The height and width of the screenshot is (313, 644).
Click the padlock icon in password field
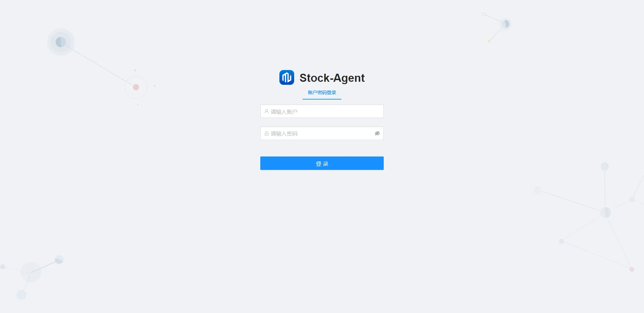[267, 133]
